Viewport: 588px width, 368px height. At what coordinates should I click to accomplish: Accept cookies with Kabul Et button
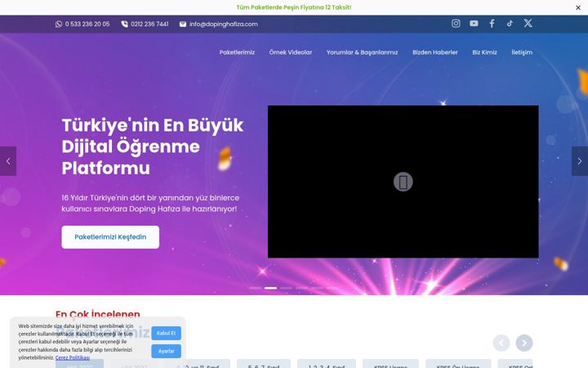point(166,333)
